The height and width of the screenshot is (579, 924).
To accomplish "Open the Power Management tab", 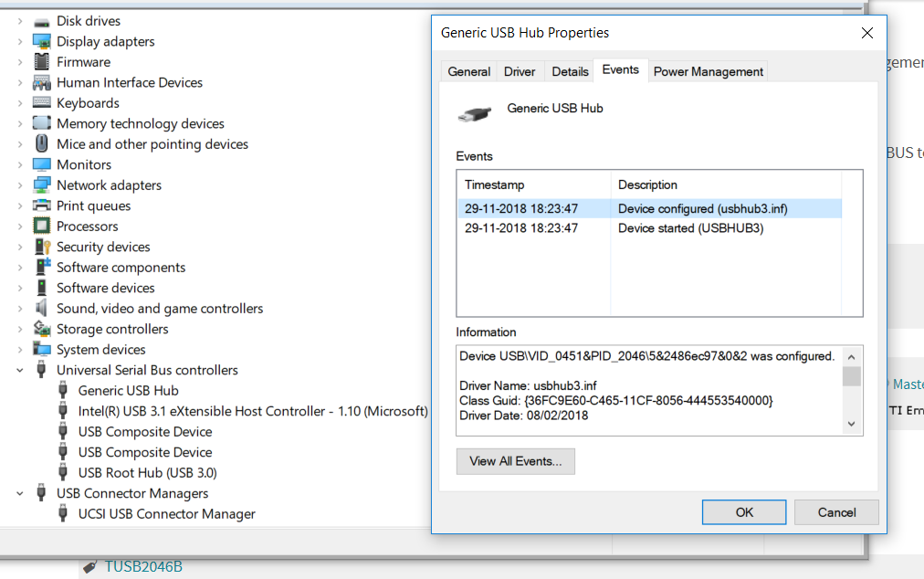I will pyautogui.click(x=708, y=71).
